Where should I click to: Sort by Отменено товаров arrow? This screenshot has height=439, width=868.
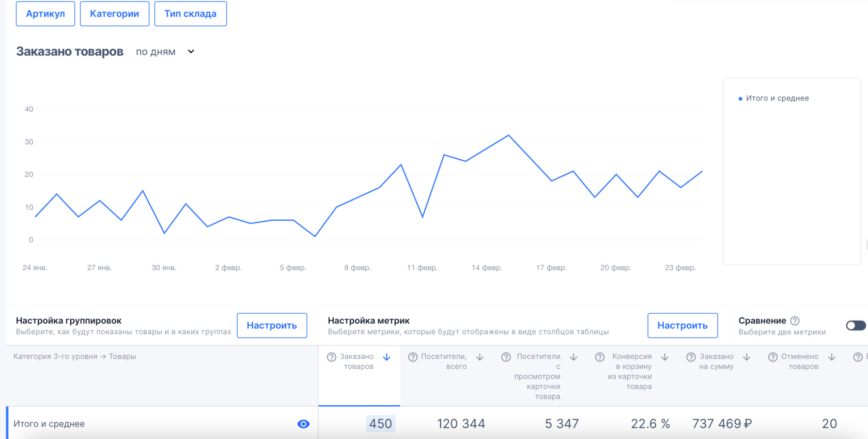832,357
